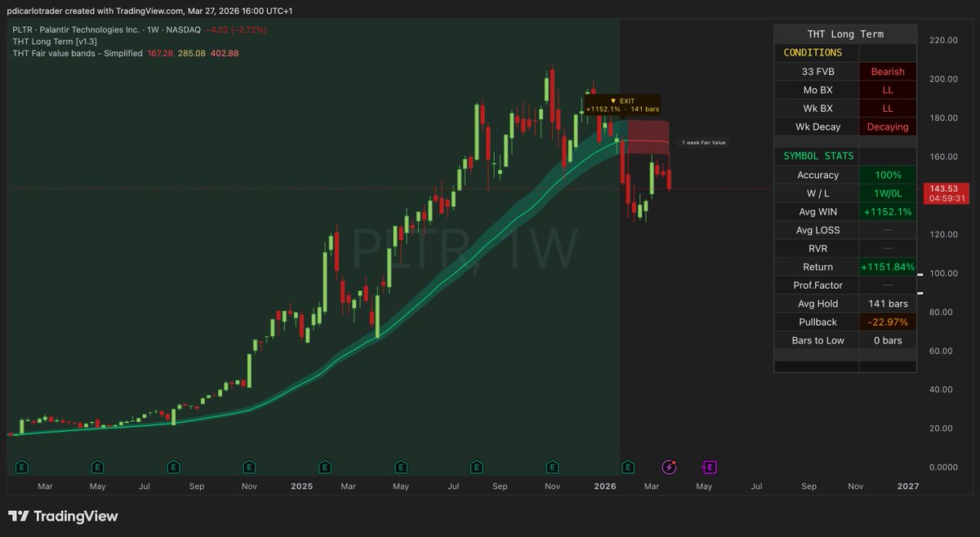This screenshot has height=537, width=980.
Task: Click the 'RVR' row label
Action: coord(817,248)
